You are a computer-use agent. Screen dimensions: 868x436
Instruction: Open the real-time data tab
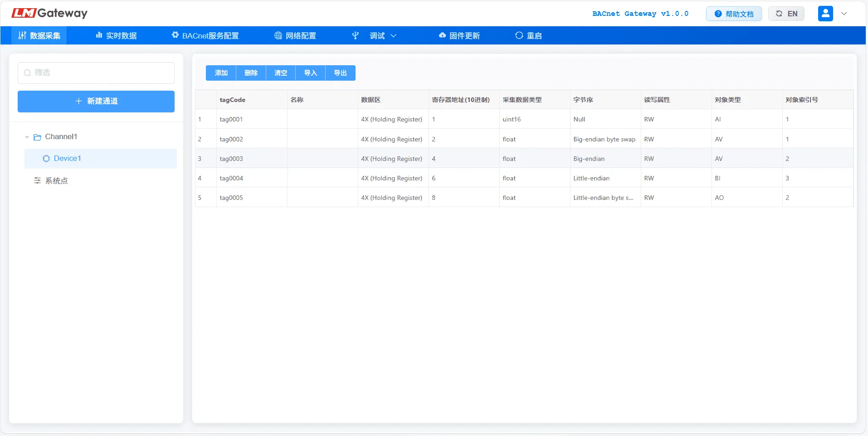tap(116, 36)
